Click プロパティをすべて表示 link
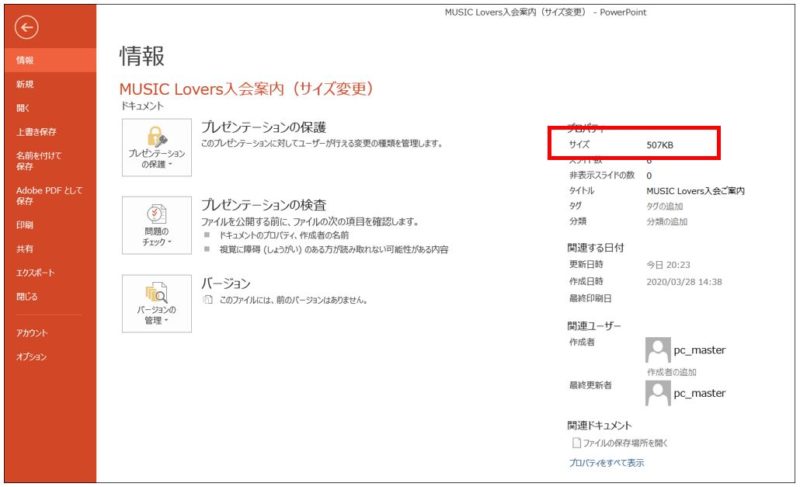The width and height of the screenshot is (800, 487). [606, 463]
